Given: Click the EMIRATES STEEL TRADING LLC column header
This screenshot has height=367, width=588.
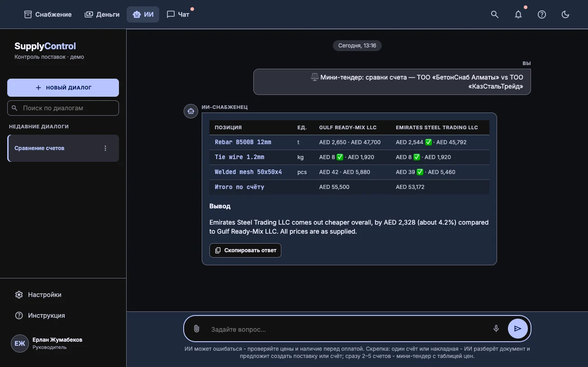Looking at the screenshot, I should pyautogui.click(x=437, y=127).
